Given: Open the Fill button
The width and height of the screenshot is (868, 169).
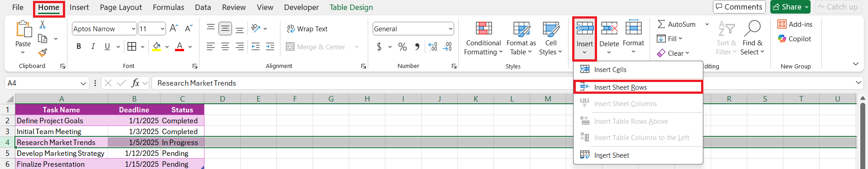Looking at the screenshot, I should pyautogui.click(x=669, y=39).
